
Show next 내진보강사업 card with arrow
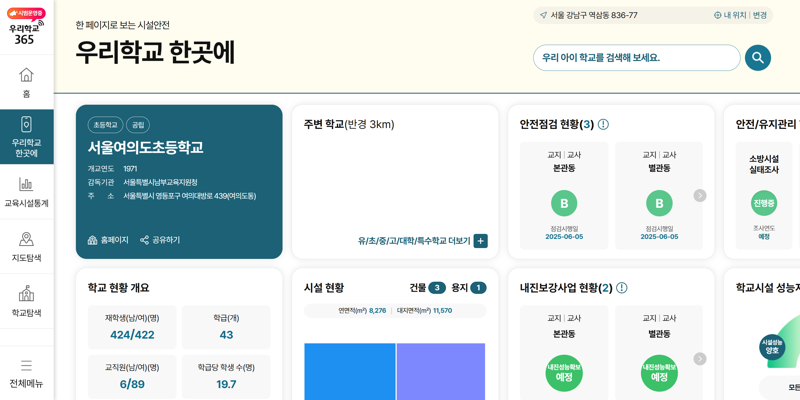tap(700, 359)
